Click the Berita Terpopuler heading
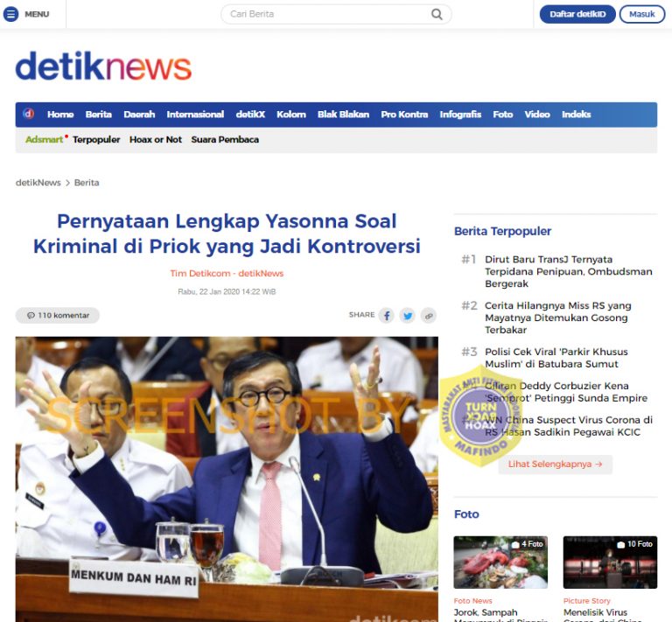672x622 pixels. (502, 231)
